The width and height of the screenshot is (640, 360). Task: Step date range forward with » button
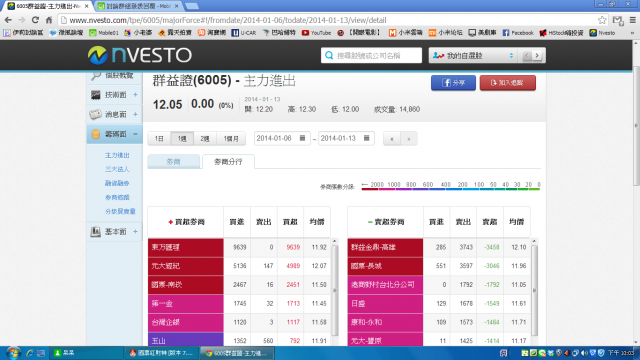click(409, 139)
